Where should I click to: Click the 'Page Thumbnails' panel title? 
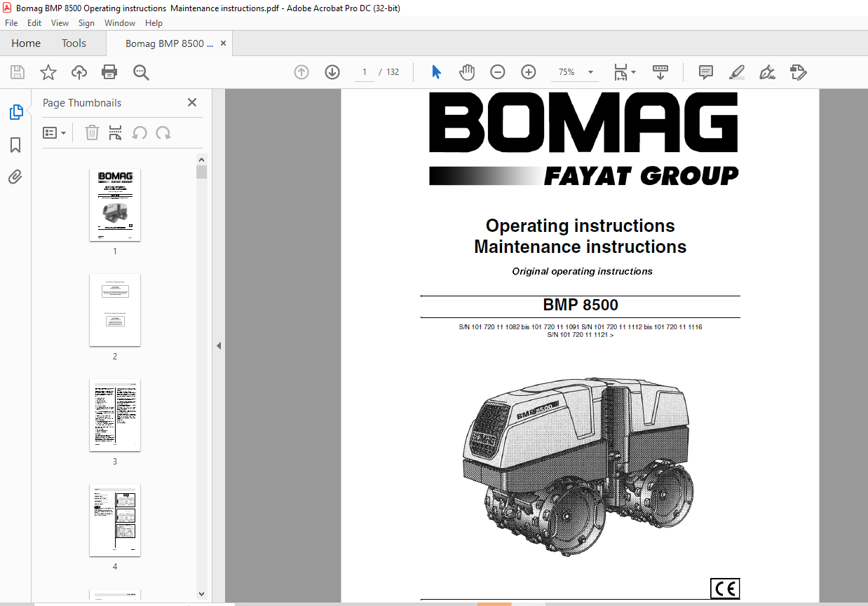pyautogui.click(x=82, y=103)
